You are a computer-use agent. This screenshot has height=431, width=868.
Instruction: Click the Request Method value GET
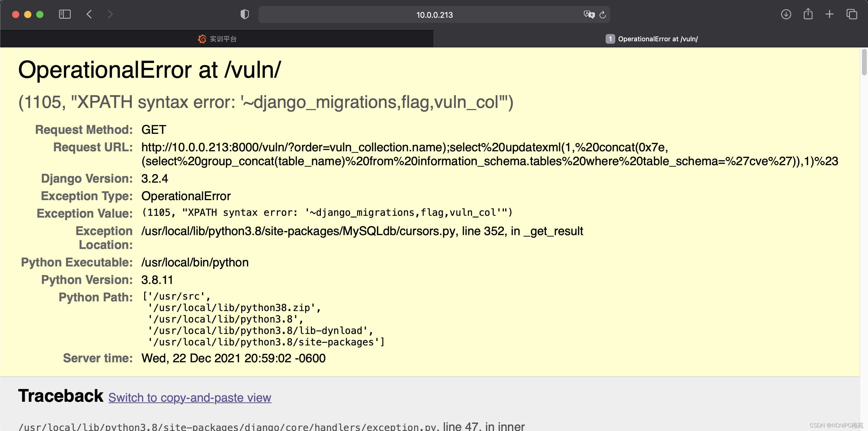coord(154,130)
